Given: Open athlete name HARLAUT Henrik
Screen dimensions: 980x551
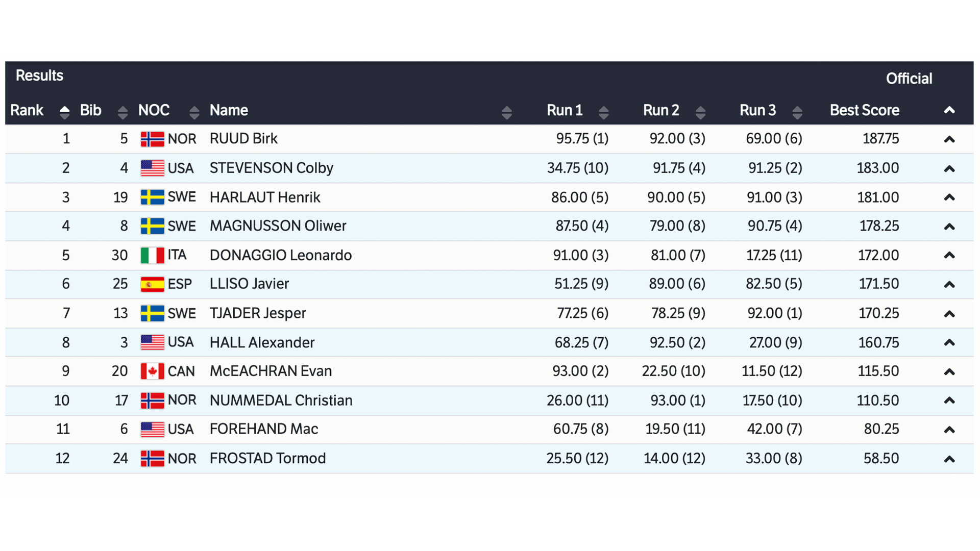Looking at the screenshot, I should 265,197.
